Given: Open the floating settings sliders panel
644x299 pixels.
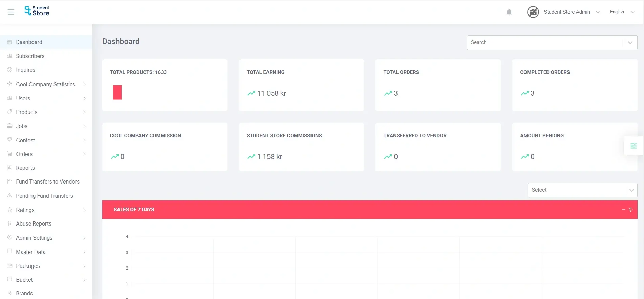Looking at the screenshot, I should click(634, 146).
